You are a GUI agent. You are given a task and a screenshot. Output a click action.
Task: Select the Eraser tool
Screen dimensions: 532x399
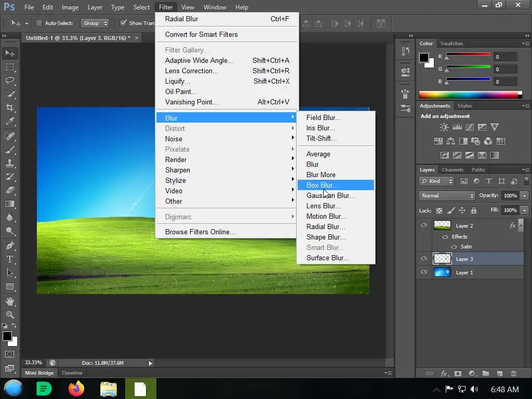pyautogui.click(x=10, y=190)
